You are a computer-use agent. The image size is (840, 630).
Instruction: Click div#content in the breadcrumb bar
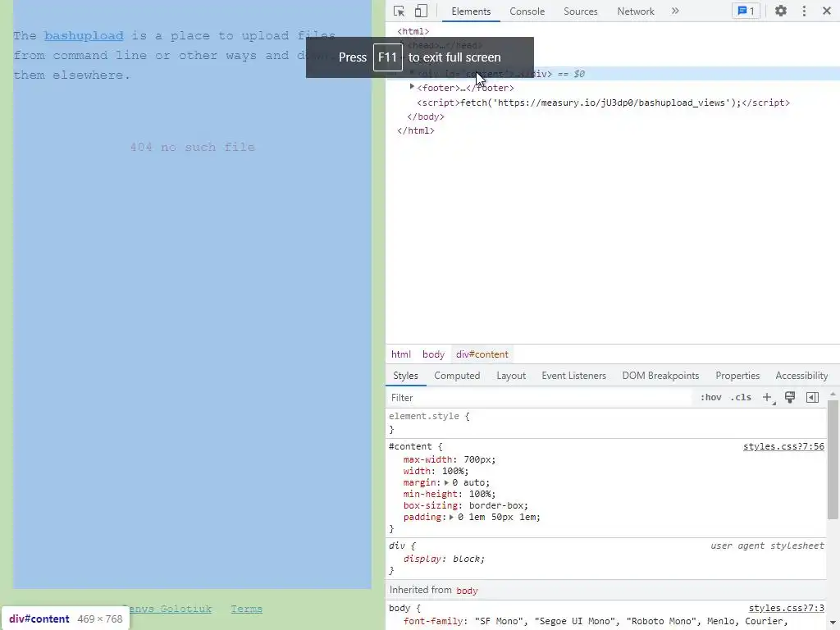pos(482,354)
